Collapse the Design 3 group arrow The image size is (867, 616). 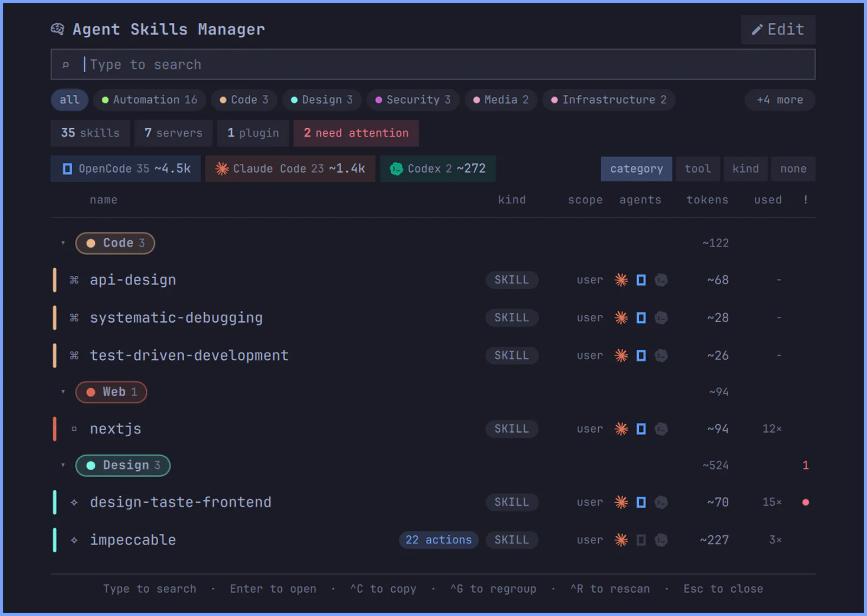click(x=63, y=465)
